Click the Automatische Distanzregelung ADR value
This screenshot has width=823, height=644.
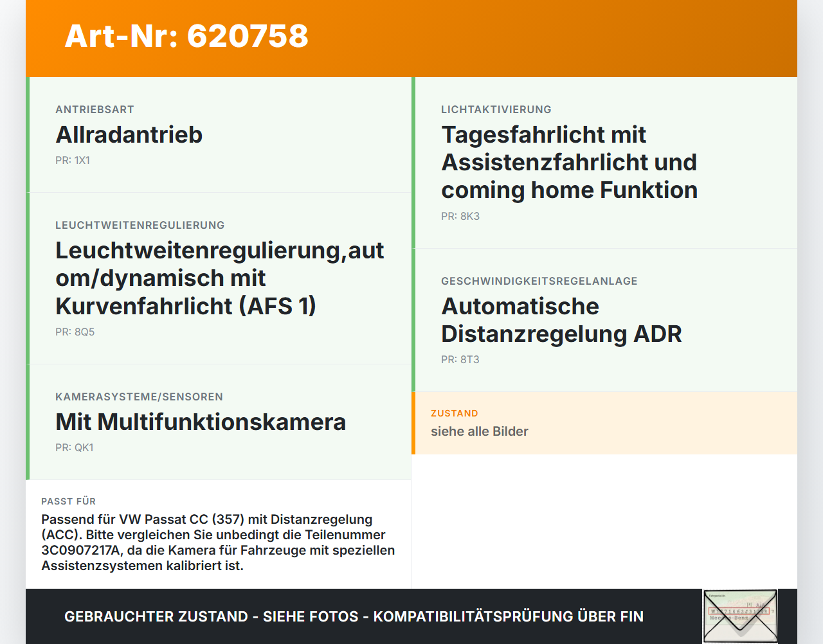pyautogui.click(x=561, y=320)
